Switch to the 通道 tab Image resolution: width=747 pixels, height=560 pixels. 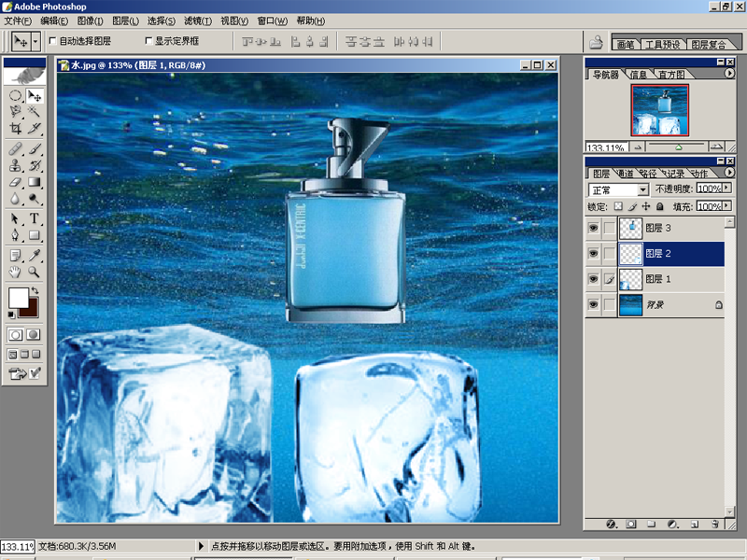pos(626,174)
